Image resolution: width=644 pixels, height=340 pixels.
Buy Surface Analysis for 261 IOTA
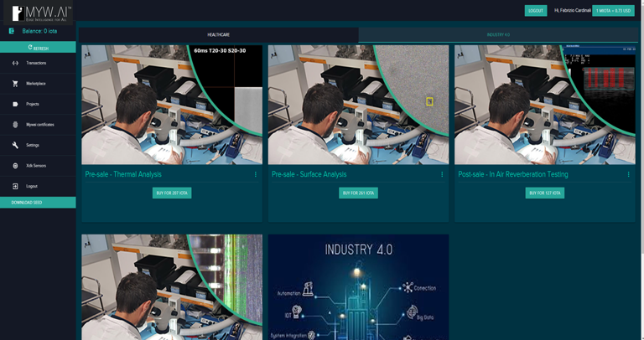click(x=358, y=193)
